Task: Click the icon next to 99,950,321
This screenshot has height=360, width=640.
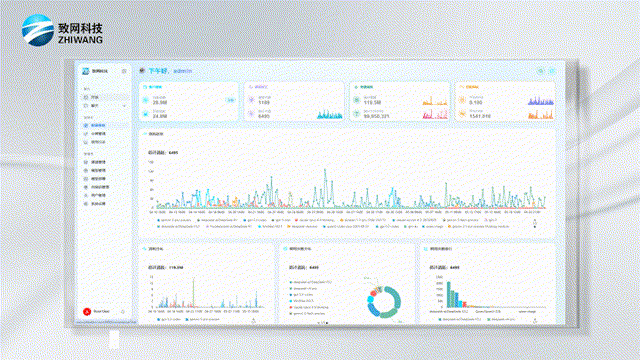Action: (357, 114)
